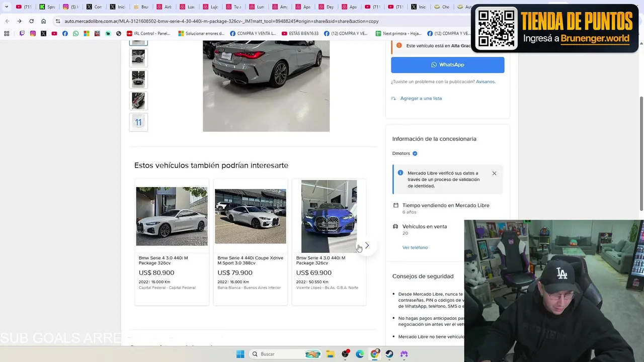This screenshot has height=362, width=644.
Task: Open the X bookmark icon in bookmarks bar
Action: (44, 34)
